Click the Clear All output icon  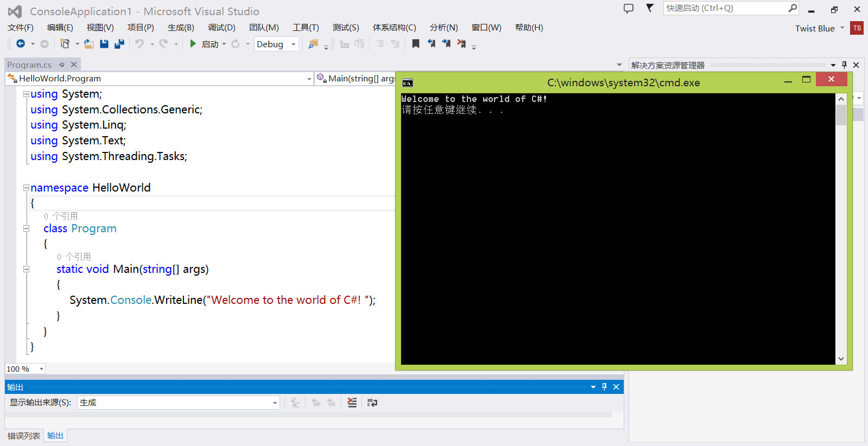click(x=352, y=403)
